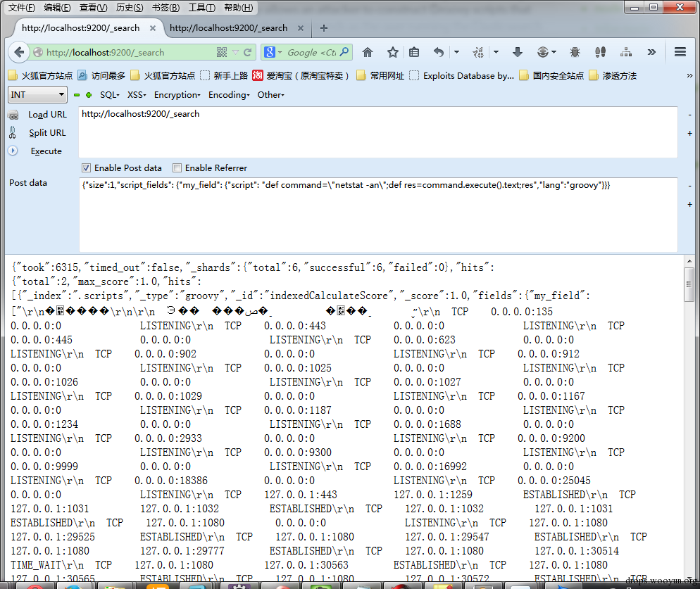The height and width of the screenshot is (589, 700).
Task: Click the green plus icon in HackBar
Action: pyautogui.click(x=89, y=95)
